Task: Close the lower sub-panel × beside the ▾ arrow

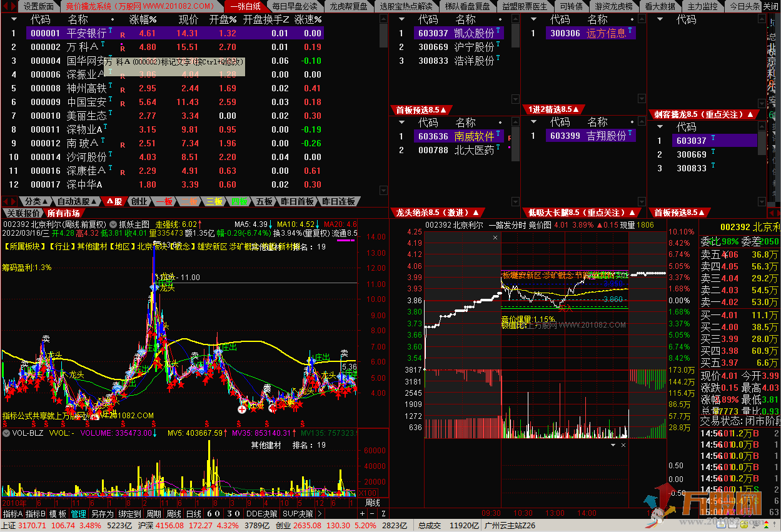Action: coord(623,445)
